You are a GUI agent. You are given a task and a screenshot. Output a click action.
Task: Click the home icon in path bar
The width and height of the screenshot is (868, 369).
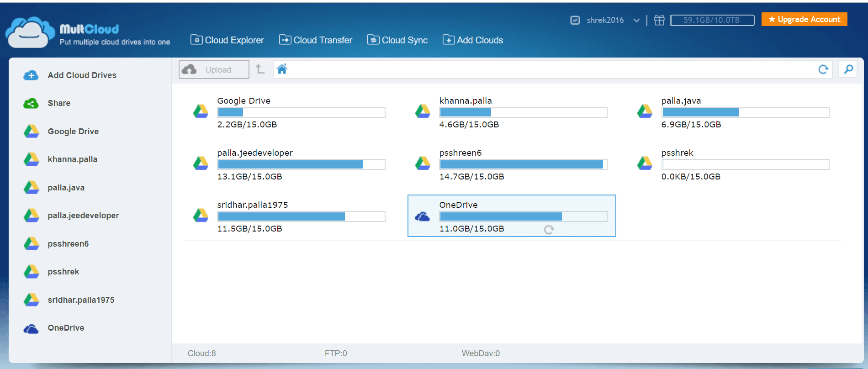click(282, 69)
